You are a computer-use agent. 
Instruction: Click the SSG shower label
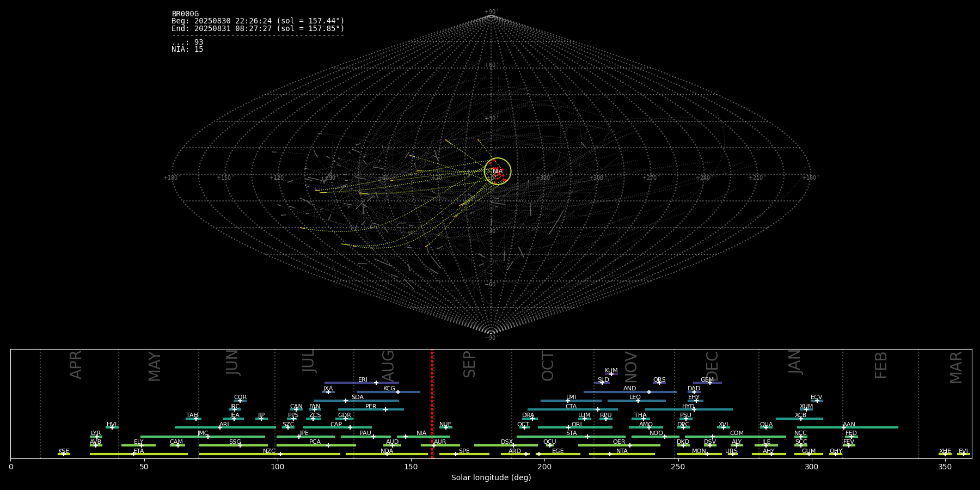pyautogui.click(x=235, y=442)
